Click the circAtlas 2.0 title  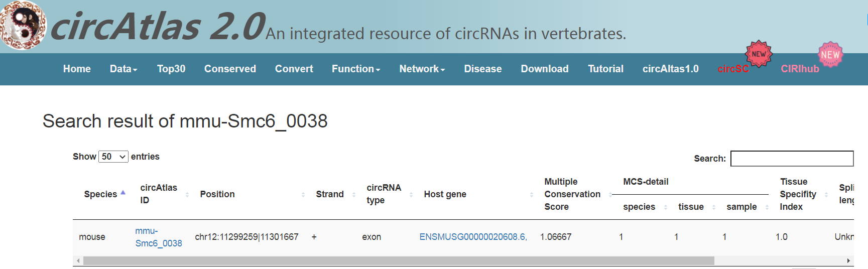158,26
